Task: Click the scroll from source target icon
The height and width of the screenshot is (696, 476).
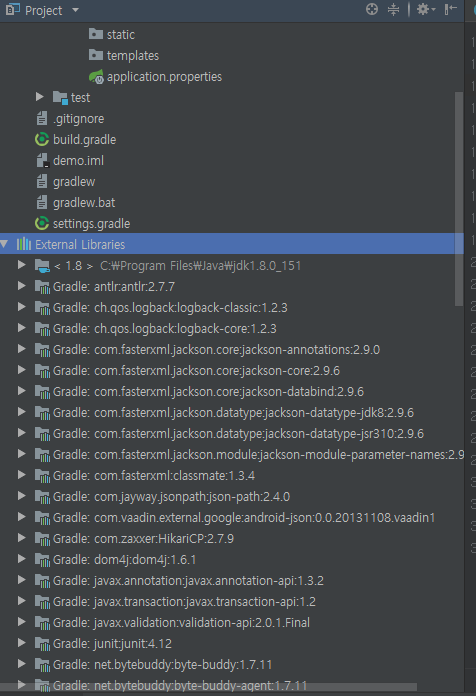Action: (372, 9)
